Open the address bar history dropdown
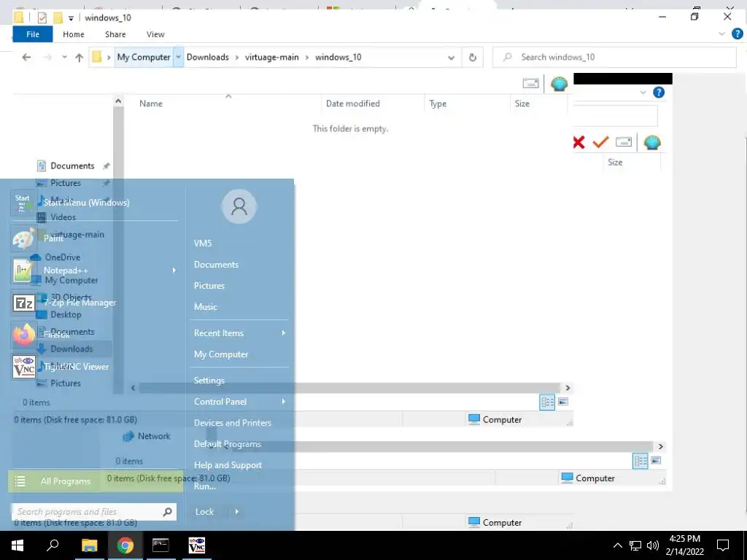747x560 pixels. (x=451, y=58)
